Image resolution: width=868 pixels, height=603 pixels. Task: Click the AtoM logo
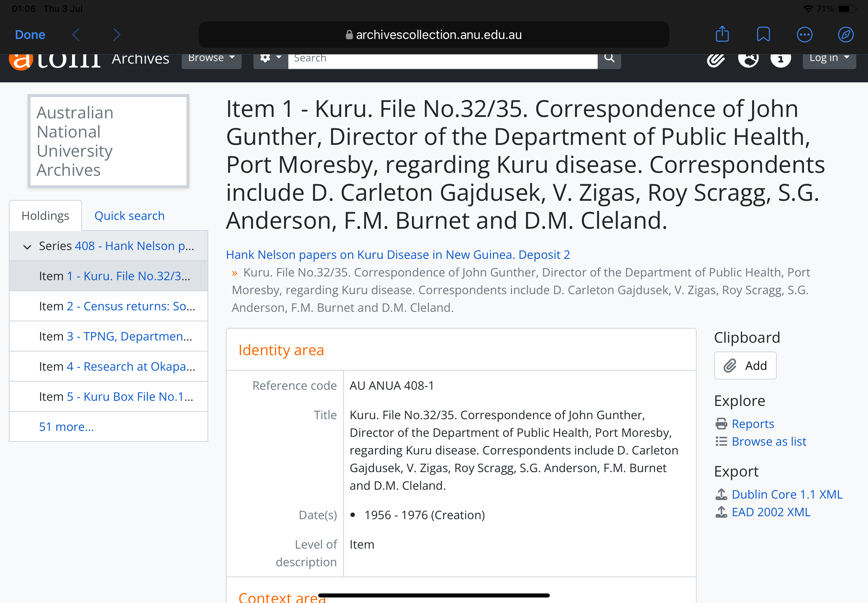pyautogui.click(x=55, y=61)
